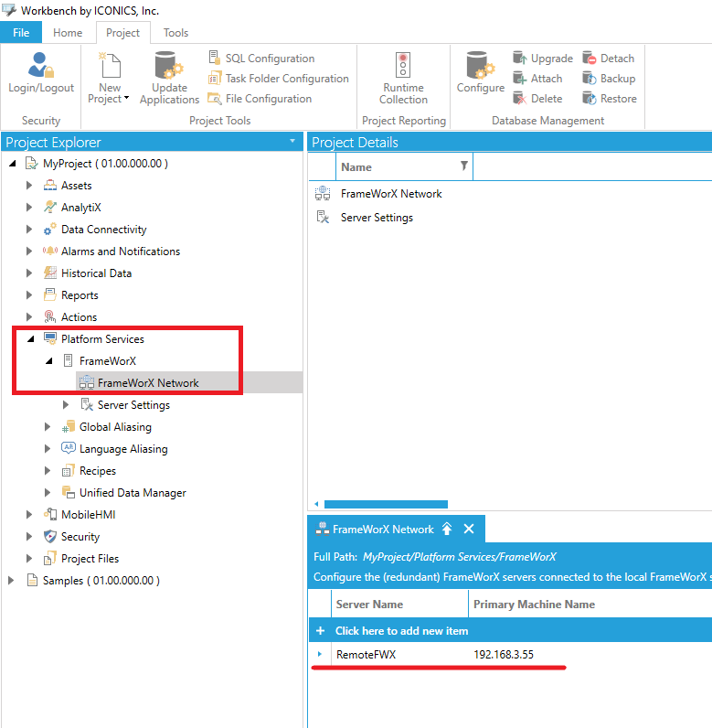The width and height of the screenshot is (712, 728).
Task: Expand the RemoteFWX row arrow
Action: (320, 654)
